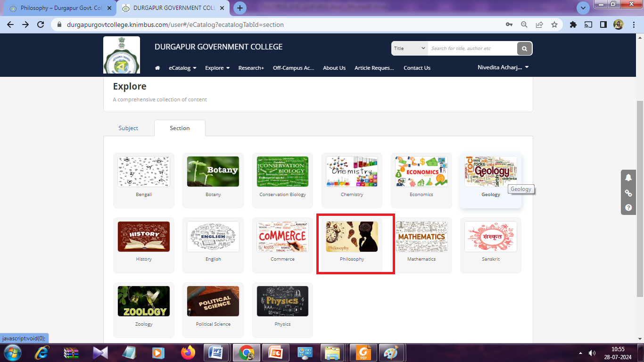Open the help question mark icon

coord(628,207)
